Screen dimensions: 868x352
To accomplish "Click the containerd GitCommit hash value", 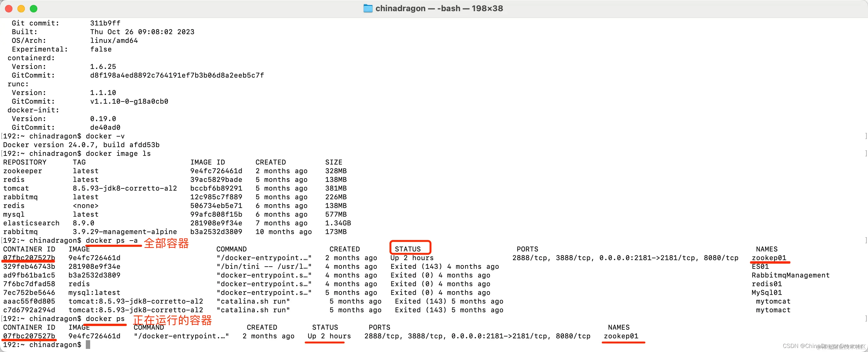I will point(177,75).
